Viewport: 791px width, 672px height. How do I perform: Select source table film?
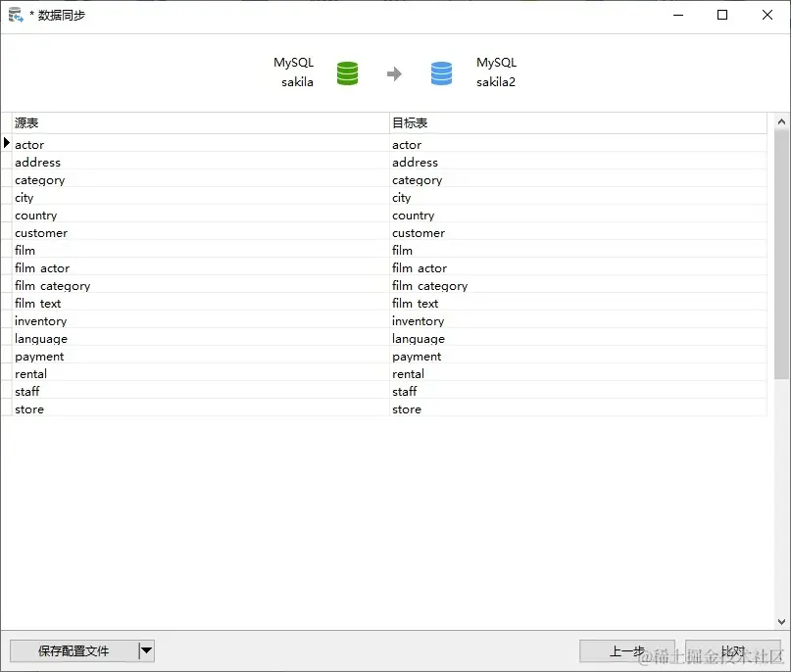coord(200,249)
